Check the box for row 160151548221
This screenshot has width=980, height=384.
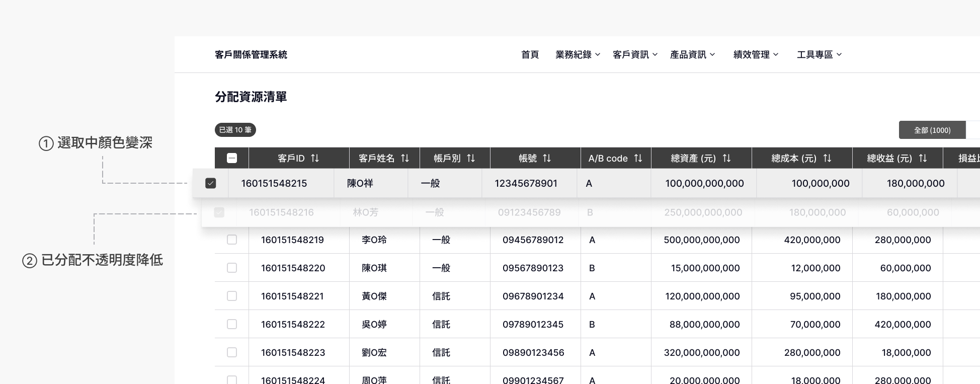point(232,296)
